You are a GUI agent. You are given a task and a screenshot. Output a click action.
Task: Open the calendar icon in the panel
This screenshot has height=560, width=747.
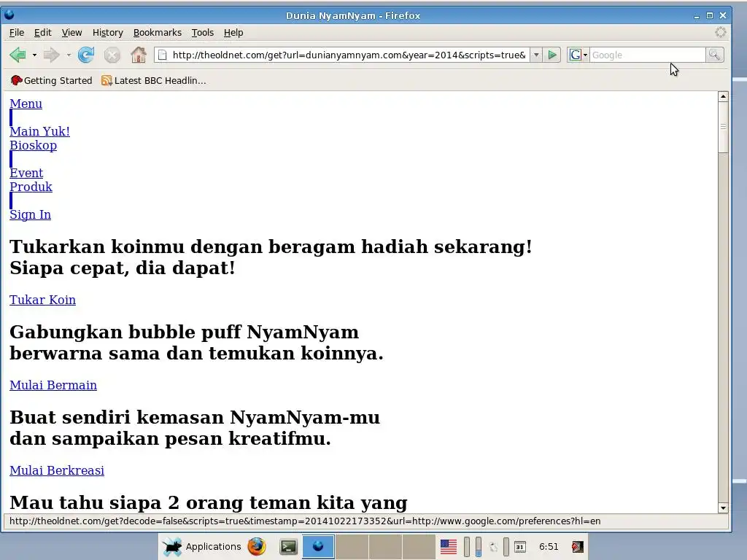pos(520,547)
